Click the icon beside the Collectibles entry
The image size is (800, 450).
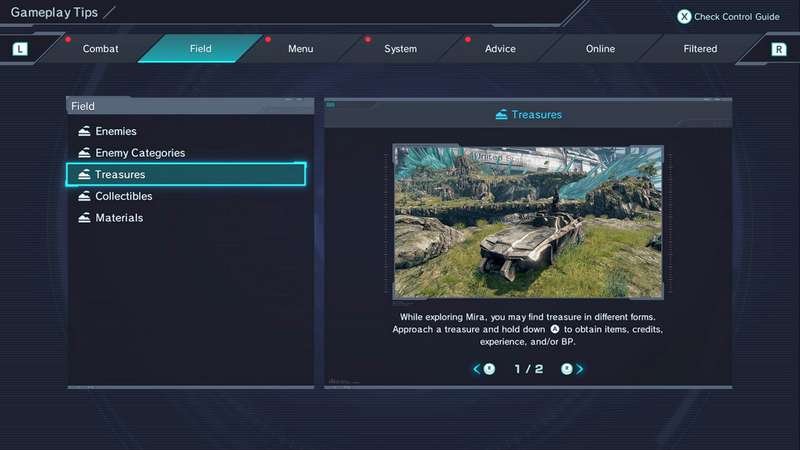[84, 196]
